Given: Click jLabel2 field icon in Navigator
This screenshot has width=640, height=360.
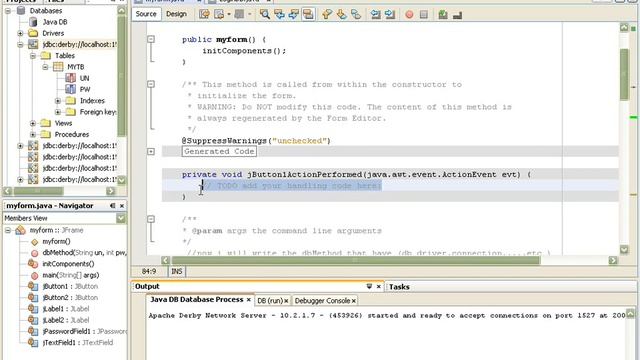Looking at the screenshot, I should click(33, 320).
